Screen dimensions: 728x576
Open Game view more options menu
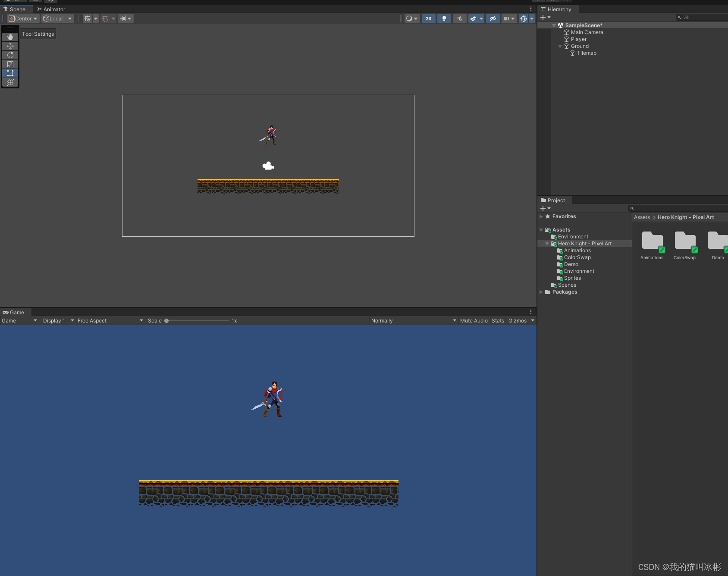point(531,312)
